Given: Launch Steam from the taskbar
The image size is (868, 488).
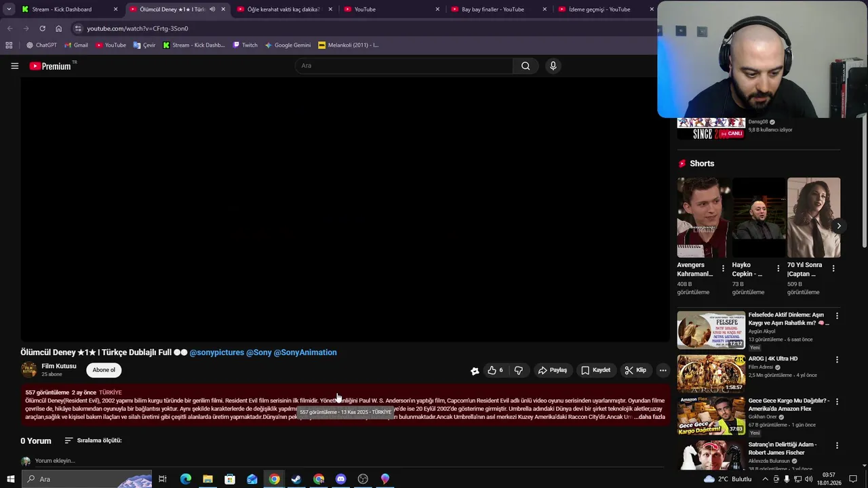Looking at the screenshot, I should (x=296, y=479).
